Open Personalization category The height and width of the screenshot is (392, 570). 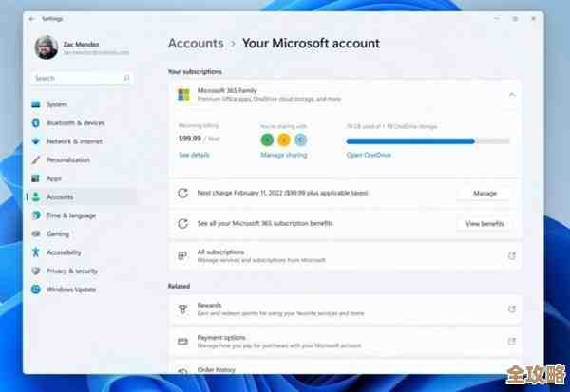click(82, 159)
